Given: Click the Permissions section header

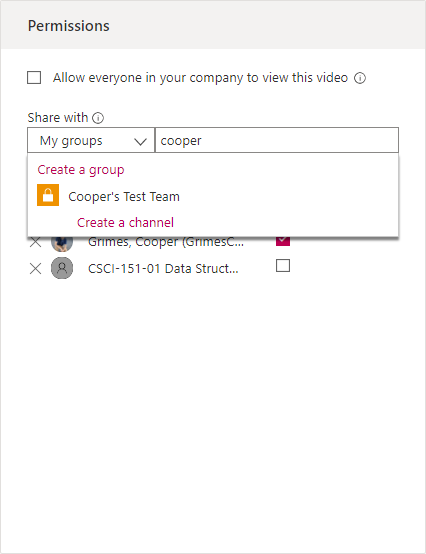Looking at the screenshot, I should [x=69, y=26].
